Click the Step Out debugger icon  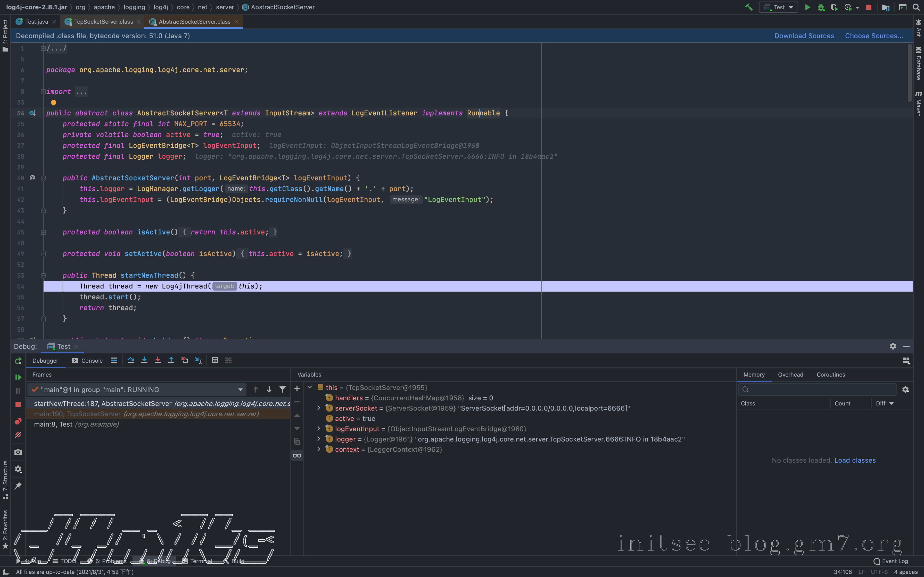coord(171,360)
